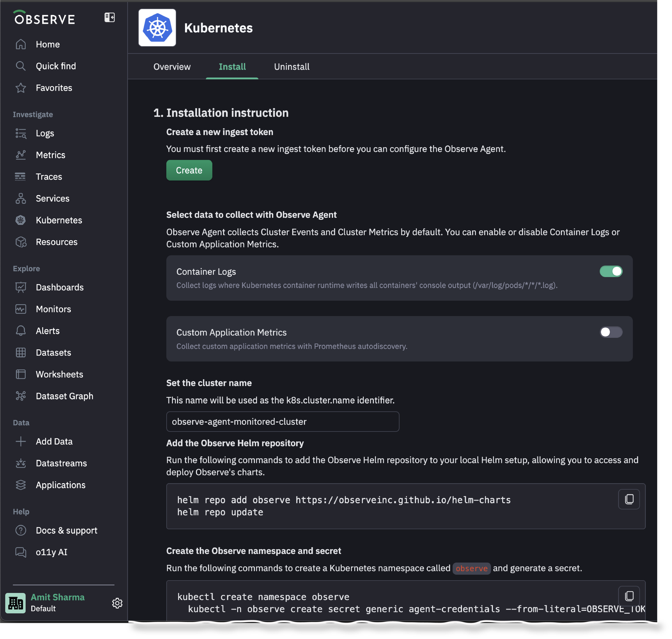The image size is (672, 639).
Task: Go to Traces label in sidebar
Action: [x=49, y=177]
